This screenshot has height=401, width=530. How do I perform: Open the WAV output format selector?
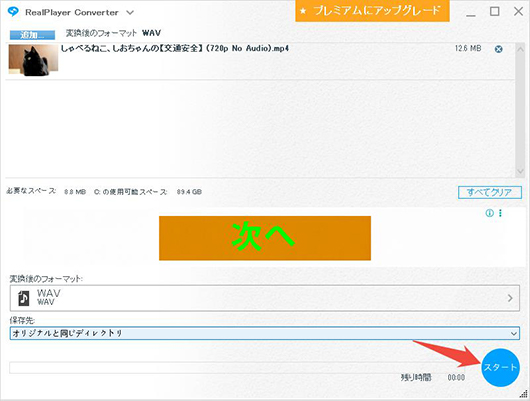pyautogui.click(x=265, y=298)
